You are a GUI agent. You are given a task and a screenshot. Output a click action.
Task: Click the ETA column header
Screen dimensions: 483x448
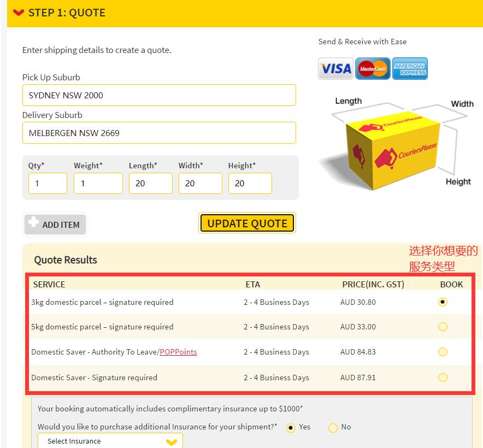click(x=253, y=285)
